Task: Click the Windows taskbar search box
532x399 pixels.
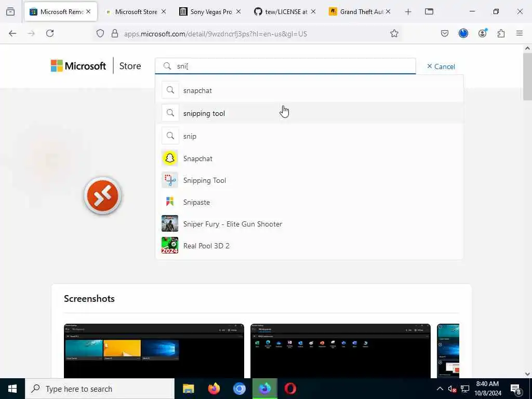Action: pyautogui.click(x=100, y=389)
